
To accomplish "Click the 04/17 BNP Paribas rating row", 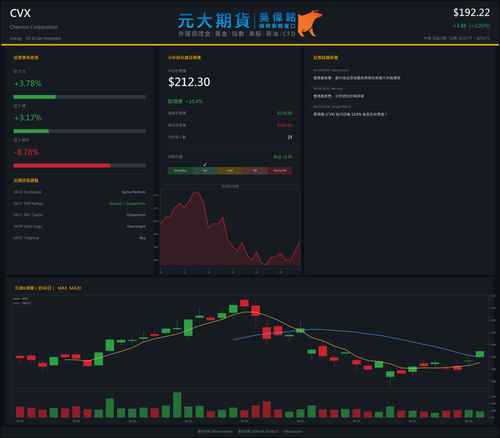I will (80, 204).
